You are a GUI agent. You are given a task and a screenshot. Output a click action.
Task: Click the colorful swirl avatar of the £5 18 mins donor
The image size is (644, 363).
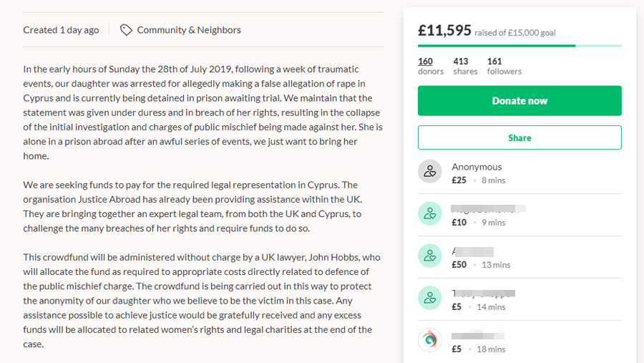tap(430, 340)
